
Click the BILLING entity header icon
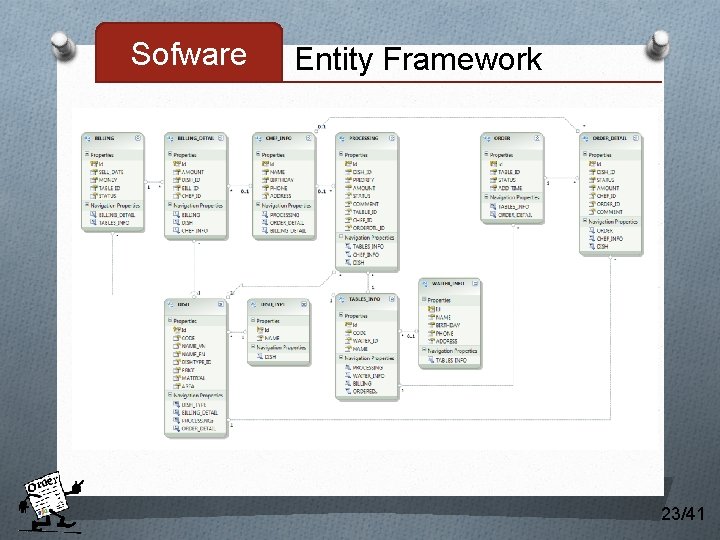pos(88,138)
